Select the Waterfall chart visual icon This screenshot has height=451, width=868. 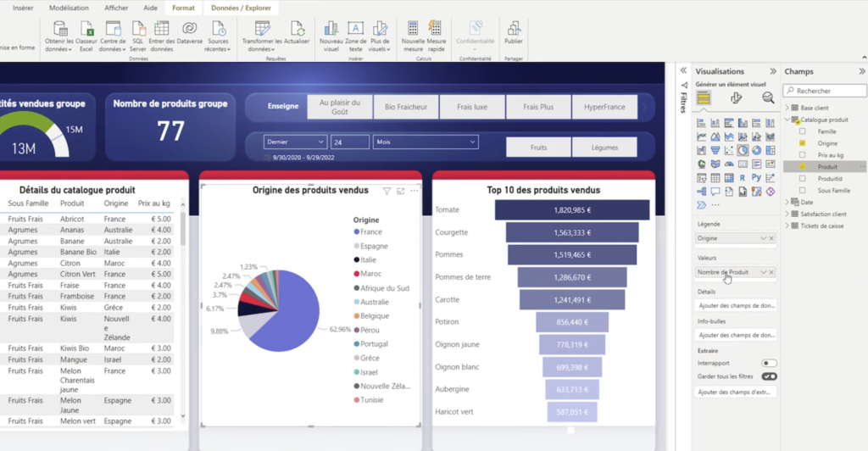point(701,150)
